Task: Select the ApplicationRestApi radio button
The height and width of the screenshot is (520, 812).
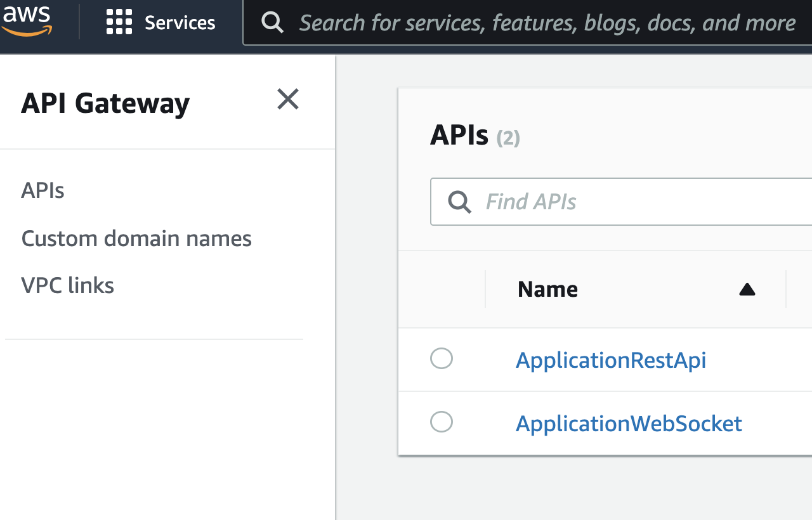Action: [442, 358]
